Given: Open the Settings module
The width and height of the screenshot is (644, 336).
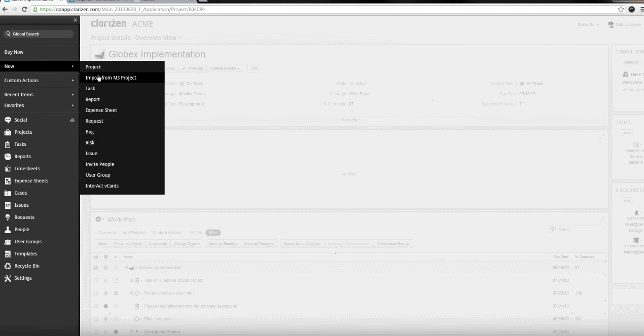Looking at the screenshot, I should coord(23,278).
